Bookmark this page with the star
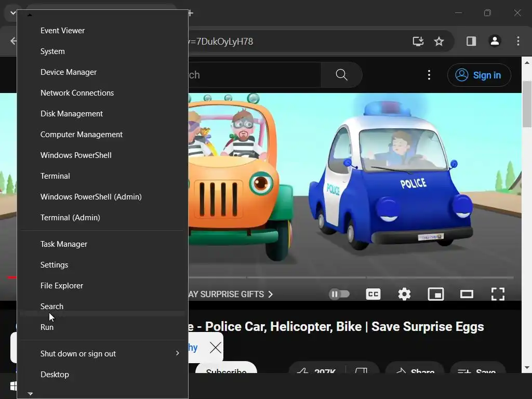 [x=438, y=41]
